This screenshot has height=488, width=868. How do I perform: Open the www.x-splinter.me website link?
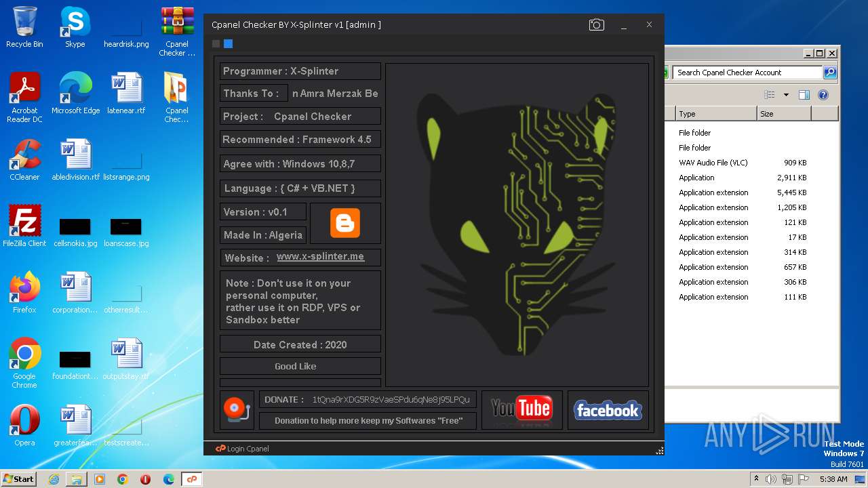[x=320, y=257]
